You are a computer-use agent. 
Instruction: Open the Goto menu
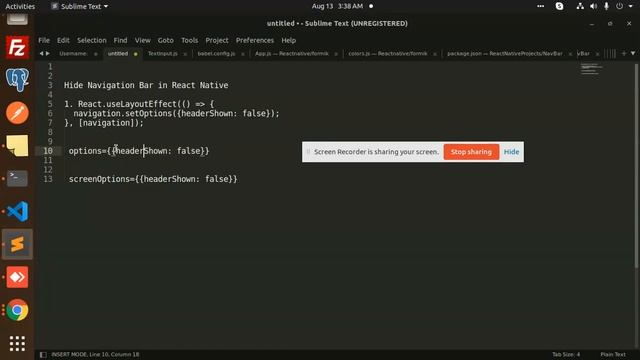pos(165,40)
